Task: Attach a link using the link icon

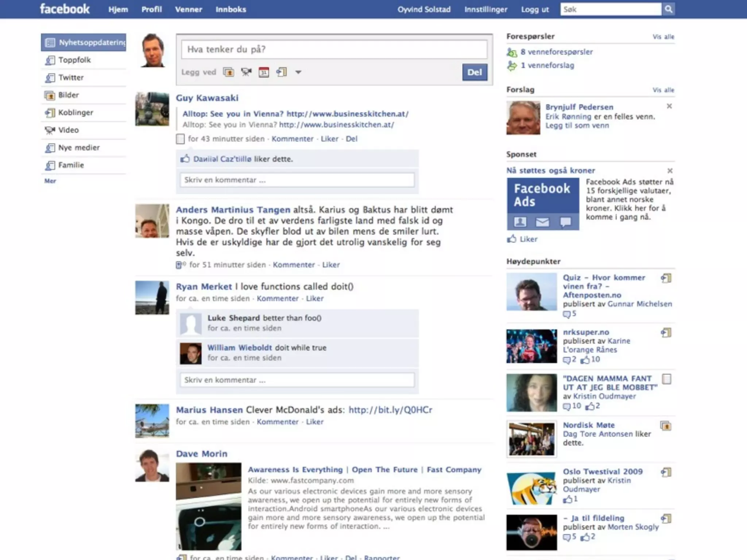Action: tap(281, 72)
